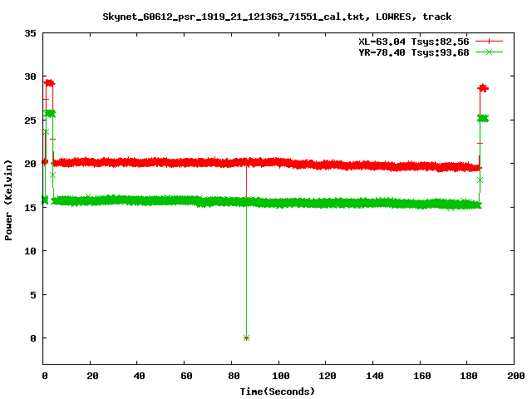Click the zero-power dropout marker near 86 seconds

246,338
